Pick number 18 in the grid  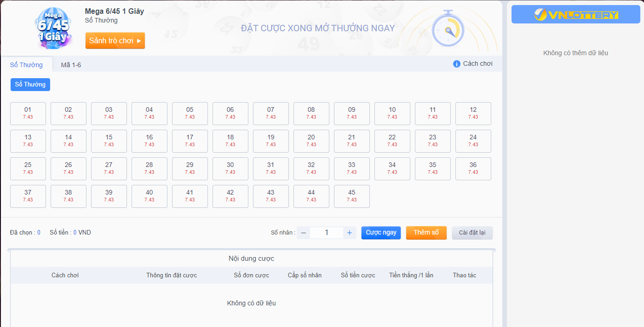pos(230,141)
